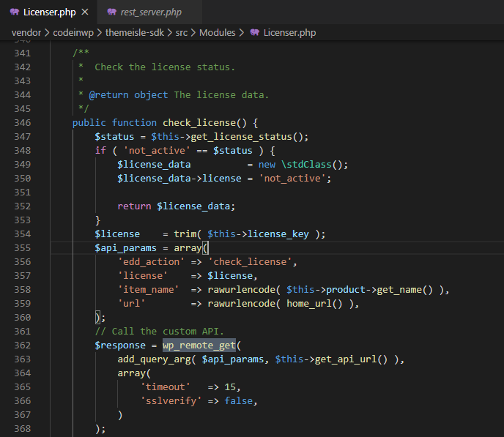
Task: Click the PHP elephant icon on Licenser.php tab
Action: pyautogui.click(x=14, y=12)
